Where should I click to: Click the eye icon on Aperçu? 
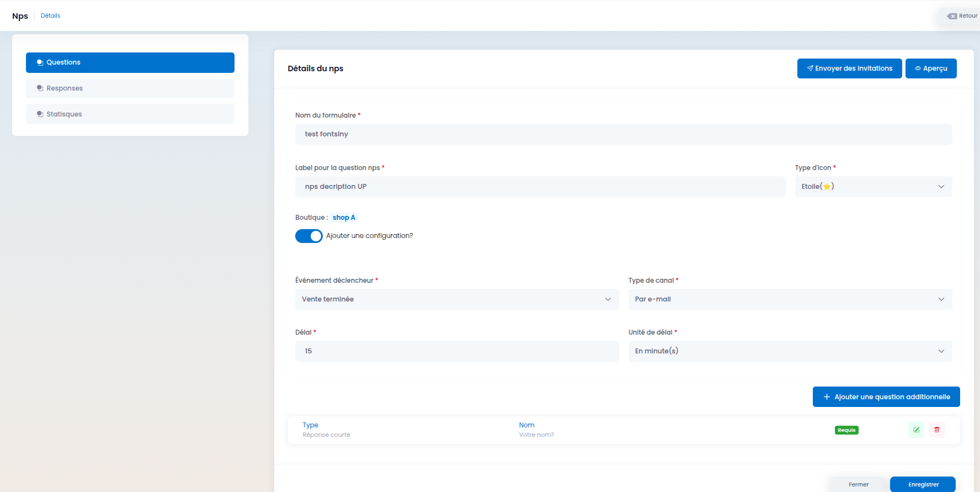918,68
